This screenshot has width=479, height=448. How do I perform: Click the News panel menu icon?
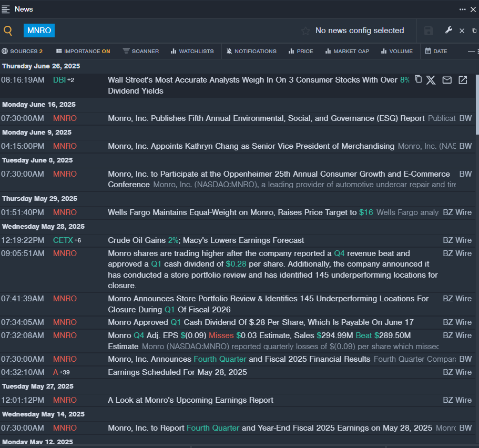pos(5,9)
